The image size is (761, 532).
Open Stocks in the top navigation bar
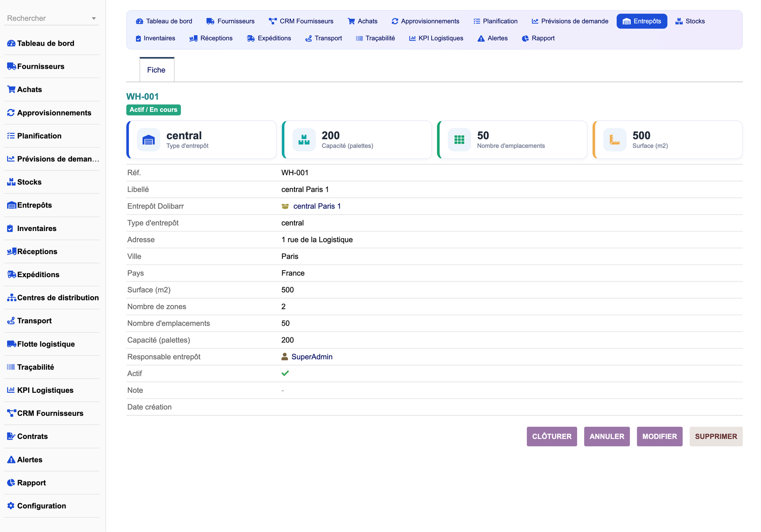(x=690, y=21)
